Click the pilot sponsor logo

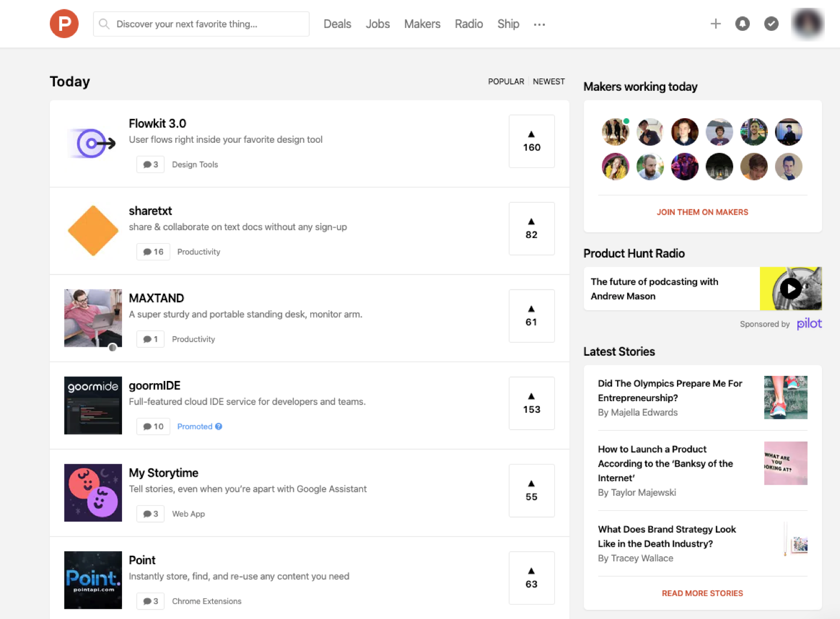[x=809, y=323]
